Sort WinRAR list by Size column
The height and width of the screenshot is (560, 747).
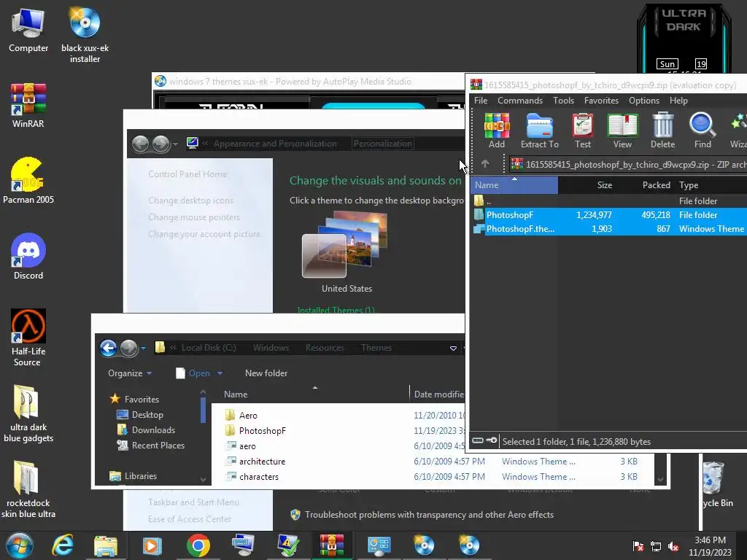tap(587, 184)
